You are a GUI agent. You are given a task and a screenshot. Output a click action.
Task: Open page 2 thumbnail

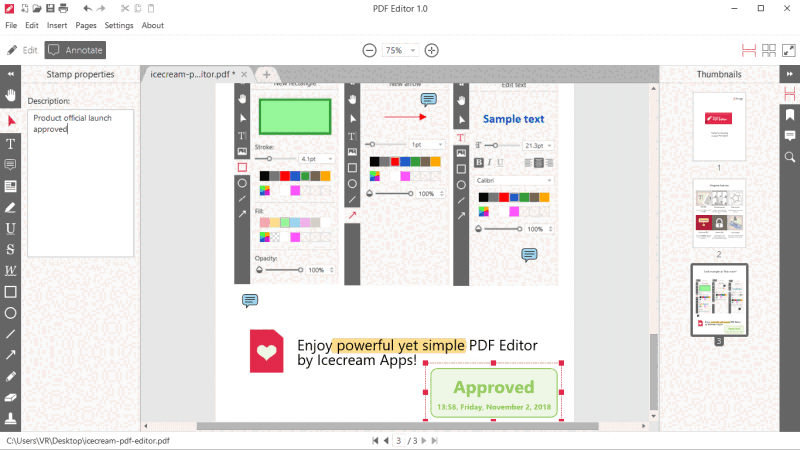tap(719, 213)
